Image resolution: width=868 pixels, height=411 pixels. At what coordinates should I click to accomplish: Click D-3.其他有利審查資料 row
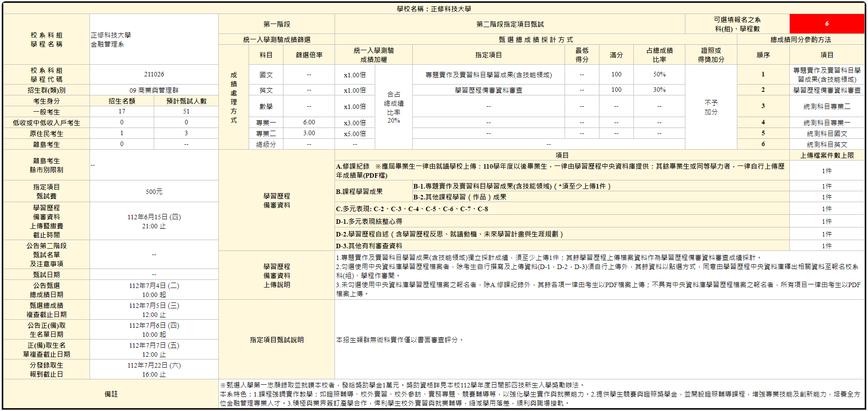(562, 246)
